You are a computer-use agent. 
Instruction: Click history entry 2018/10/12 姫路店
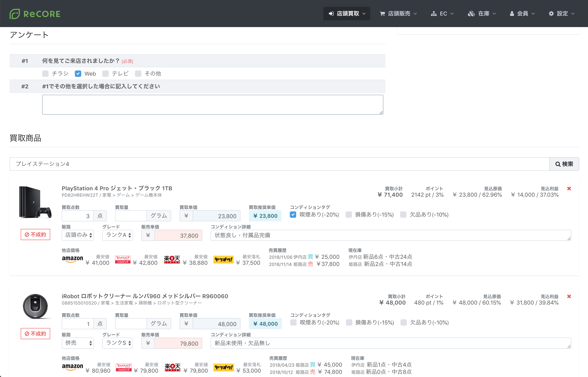click(x=306, y=372)
